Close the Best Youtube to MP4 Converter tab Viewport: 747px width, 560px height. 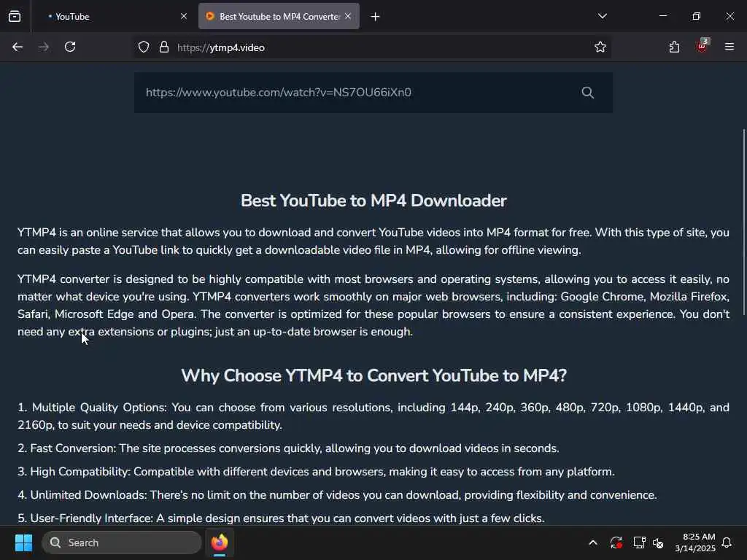(x=348, y=16)
